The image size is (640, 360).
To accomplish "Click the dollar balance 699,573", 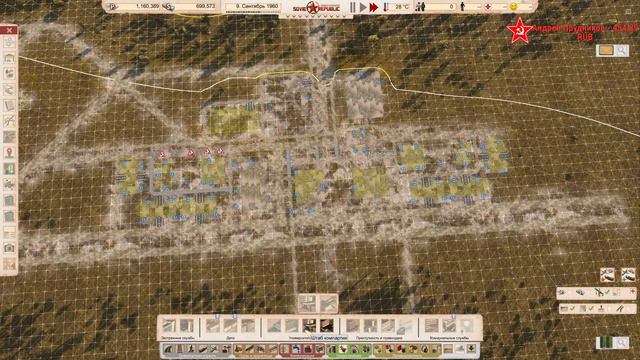I will click(205, 7).
